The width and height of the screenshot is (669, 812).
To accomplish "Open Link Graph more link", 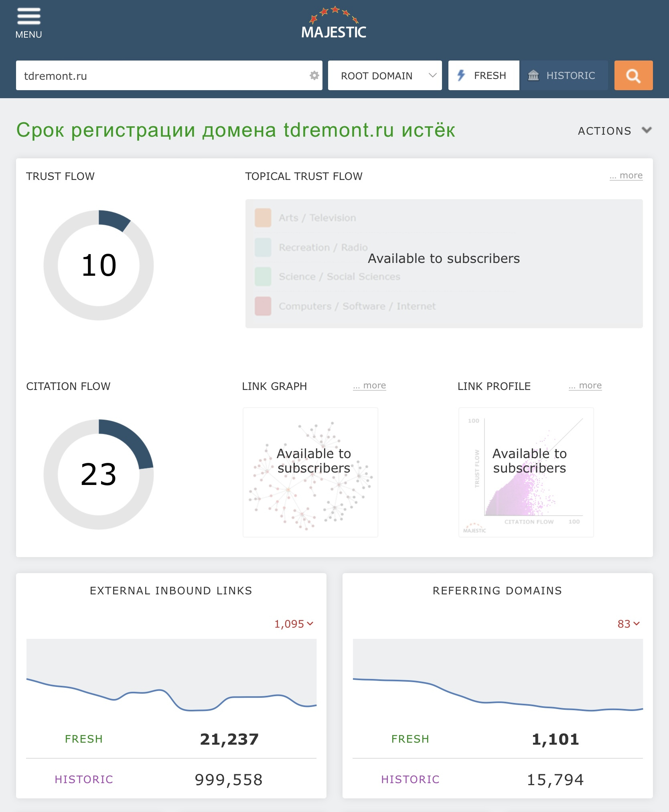I will (x=369, y=386).
